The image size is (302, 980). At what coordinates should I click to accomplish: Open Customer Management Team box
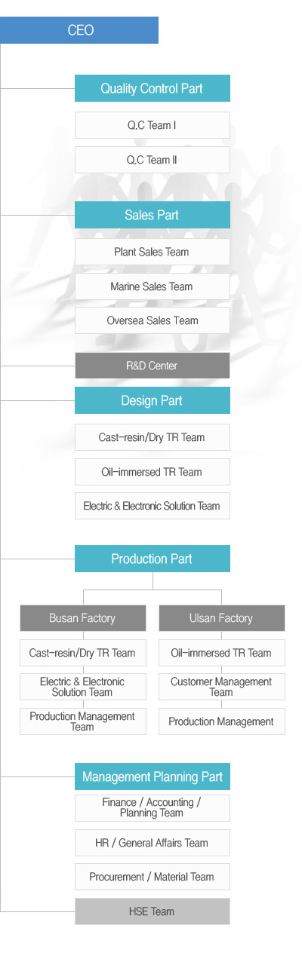tap(221, 687)
